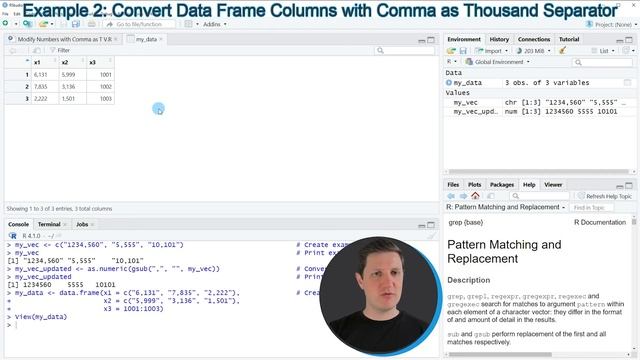
Task: Click the Filter button in data viewer
Action: point(60,50)
